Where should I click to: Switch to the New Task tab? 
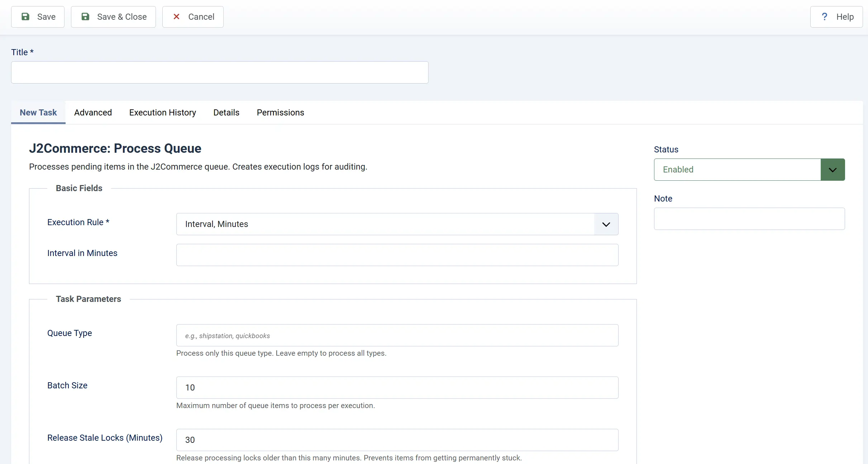[38, 113]
